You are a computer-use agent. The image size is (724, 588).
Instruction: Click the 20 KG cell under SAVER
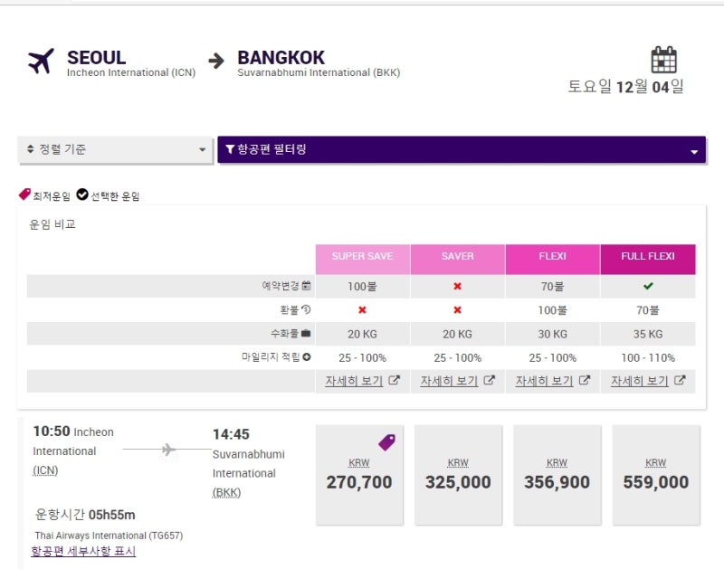click(x=458, y=334)
